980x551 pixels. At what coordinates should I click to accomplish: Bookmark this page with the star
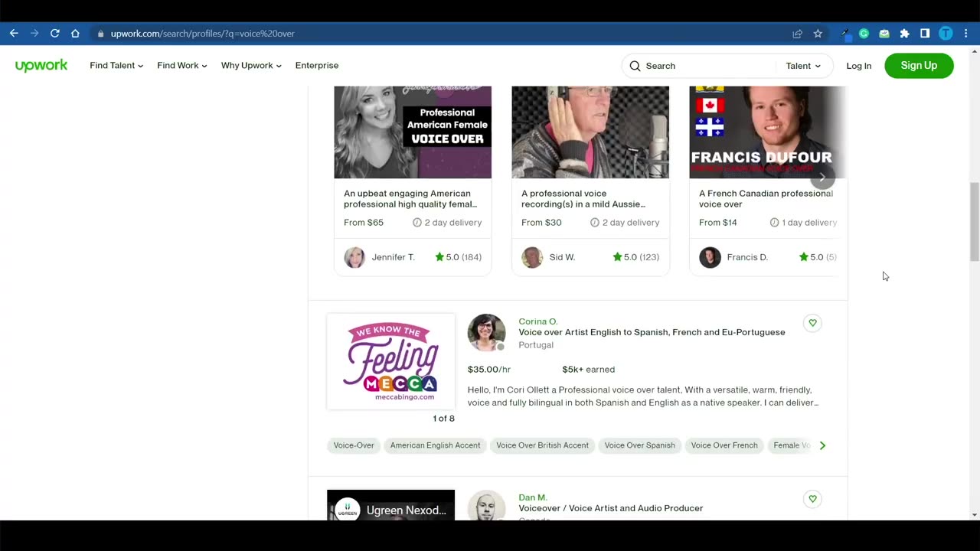tap(818, 34)
